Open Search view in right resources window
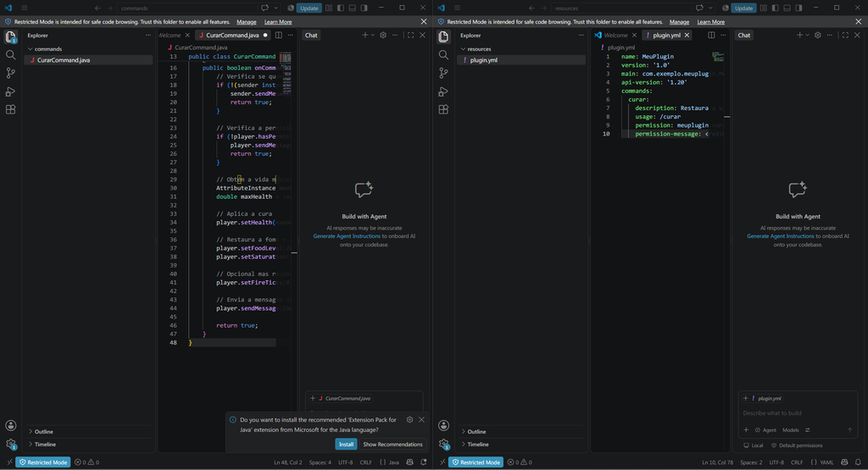The width and height of the screenshot is (868, 470). tap(443, 55)
